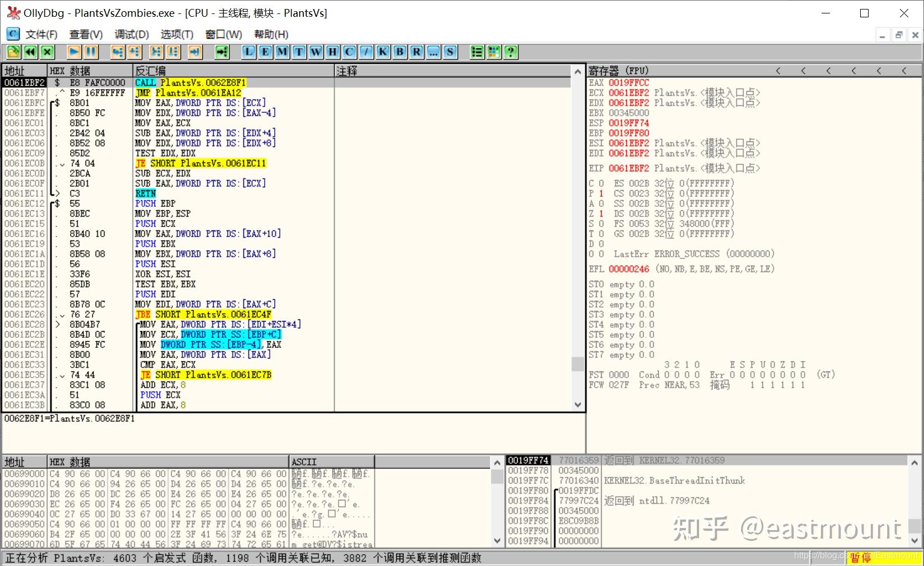Show the Breakpoints window using the B icon
Screen dimensions: 924x566
pyautogui.click(x=399, y=51)
